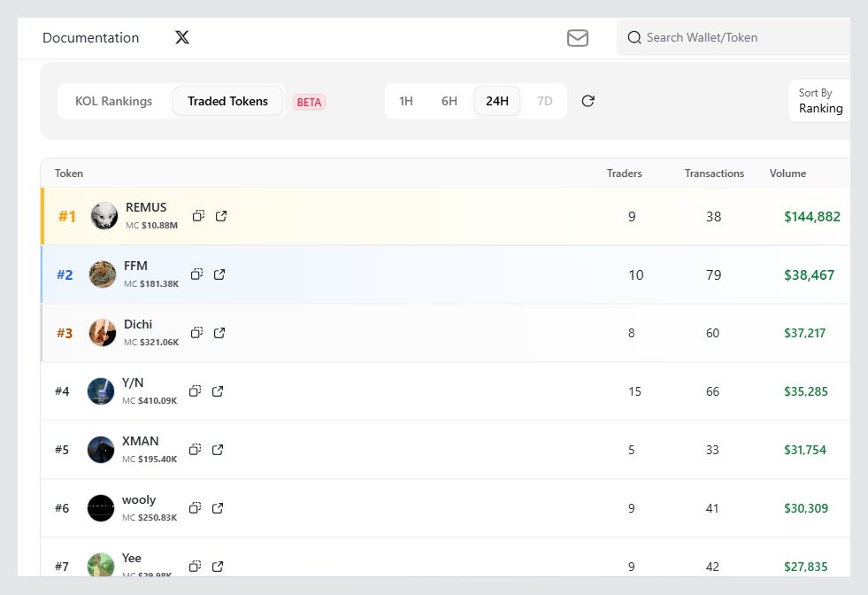Click the Traders column header
Viewport: 868px width, 595px height.
pyautogui.click(x=625, y=174)
